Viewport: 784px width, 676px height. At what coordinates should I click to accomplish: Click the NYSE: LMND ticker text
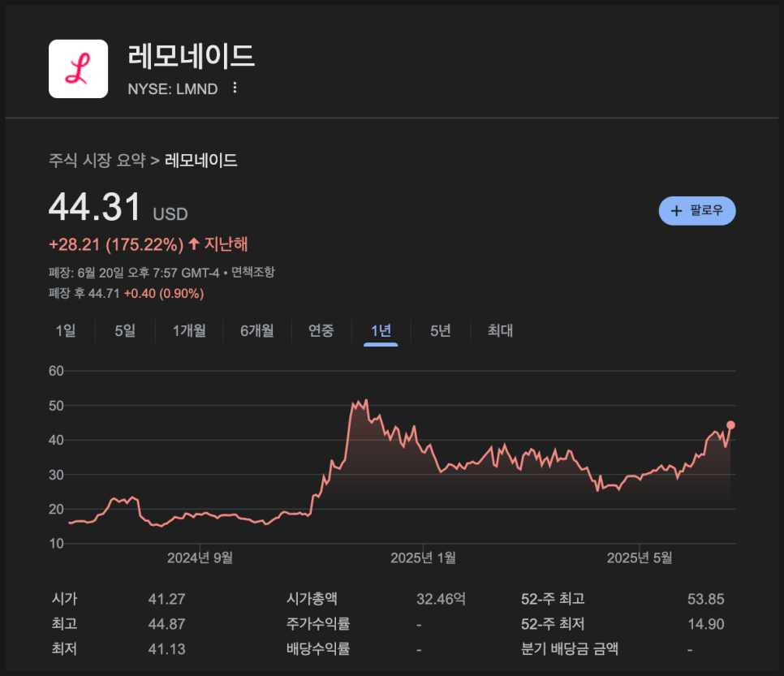(x=173, y=88)
